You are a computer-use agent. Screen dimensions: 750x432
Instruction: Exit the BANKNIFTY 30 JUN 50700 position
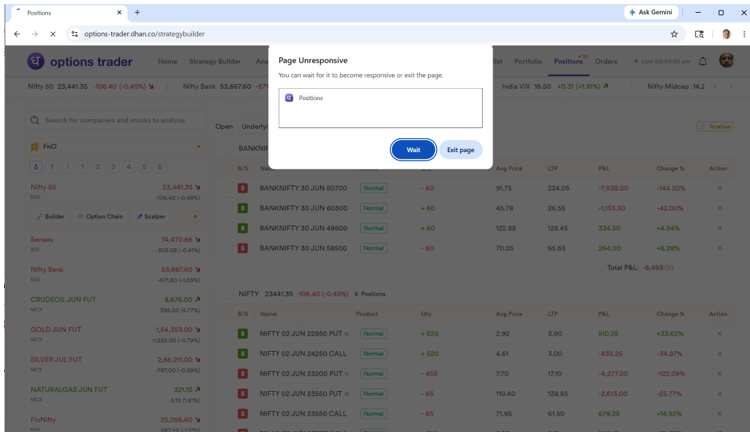719,188
